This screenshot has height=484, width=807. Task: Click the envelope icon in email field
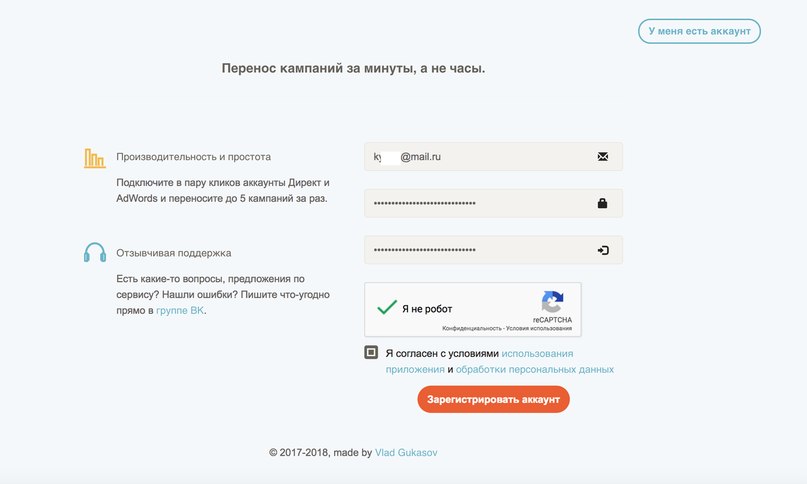coord(603,157)
